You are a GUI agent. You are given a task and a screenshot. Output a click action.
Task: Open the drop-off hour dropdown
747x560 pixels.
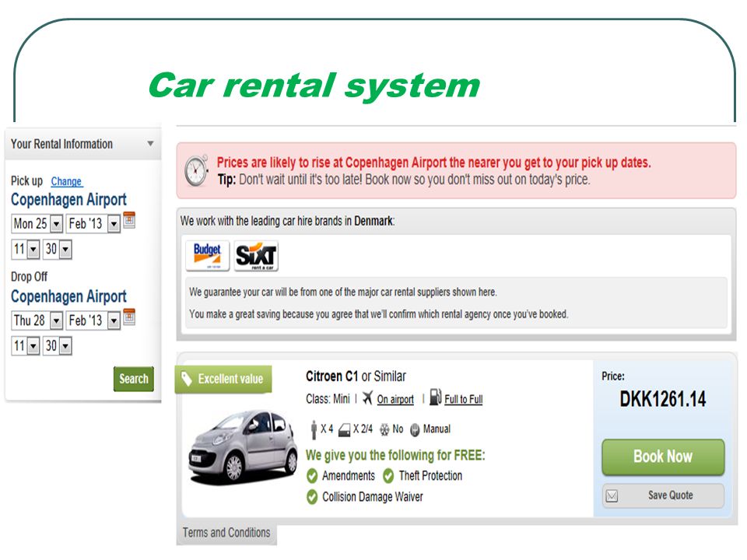pos(26,345)
